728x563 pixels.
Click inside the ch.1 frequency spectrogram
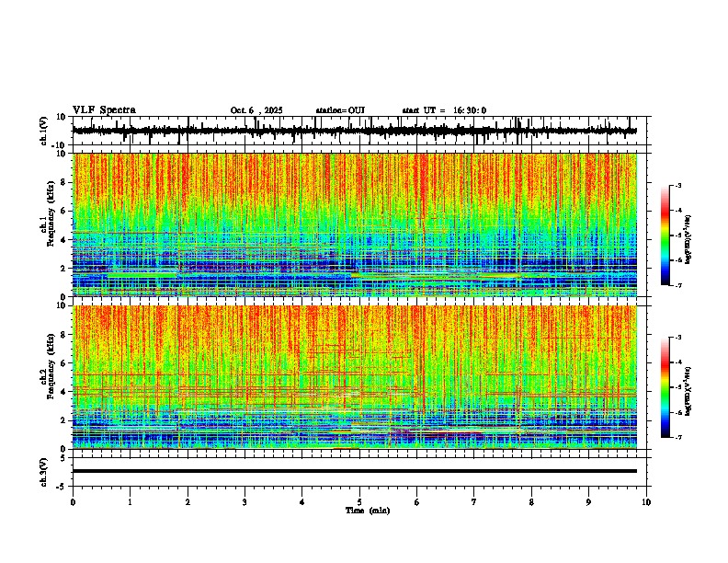tap(355, 224)
